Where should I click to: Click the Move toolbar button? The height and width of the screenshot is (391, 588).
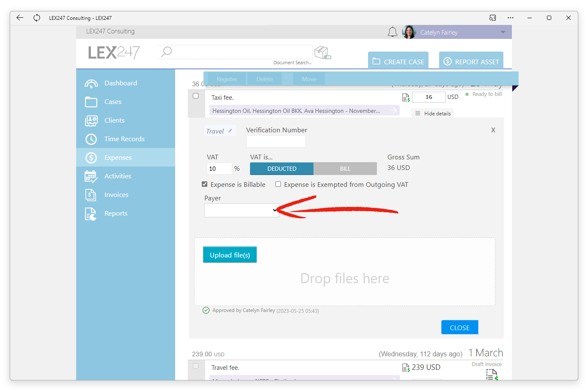pyautogui.click(x=309, y=79)
